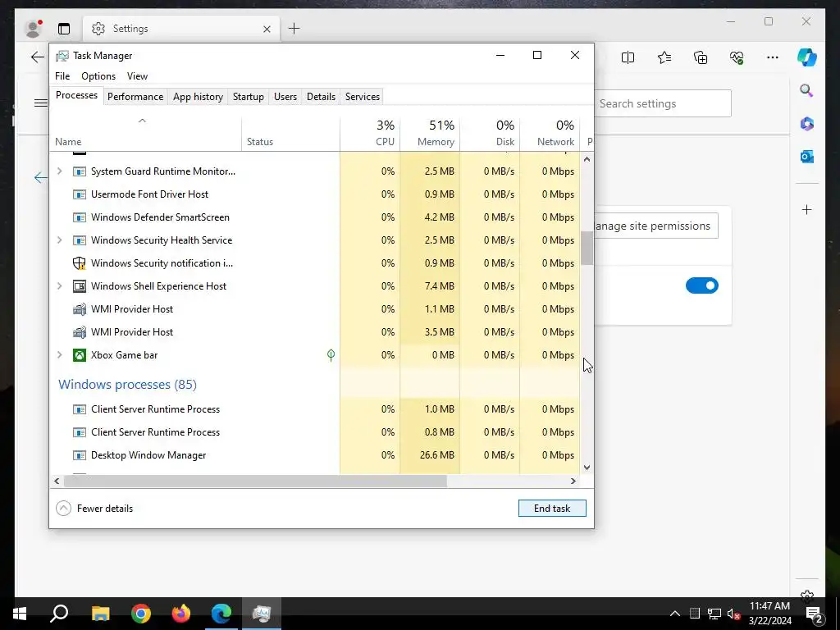Open Edge split screen icon
This screenshot has width=840, height=630.
(x=628, y=57)
